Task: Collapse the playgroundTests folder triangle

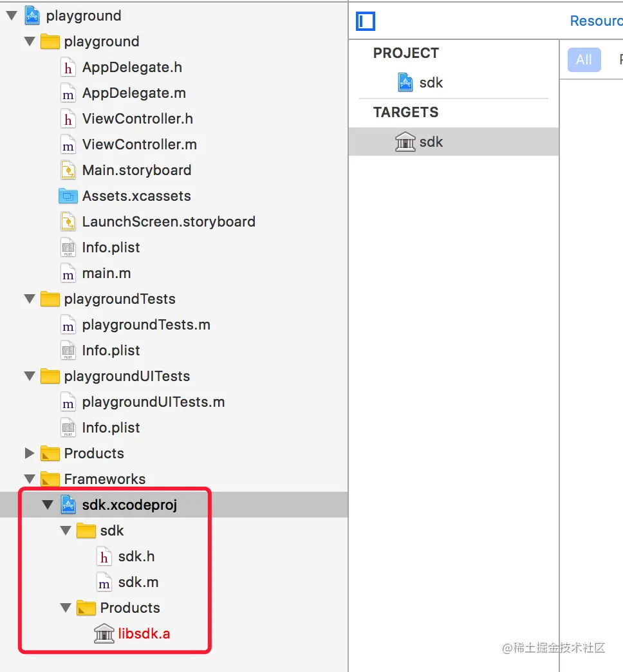Action: pyautogui.click(x=30, y=299)
